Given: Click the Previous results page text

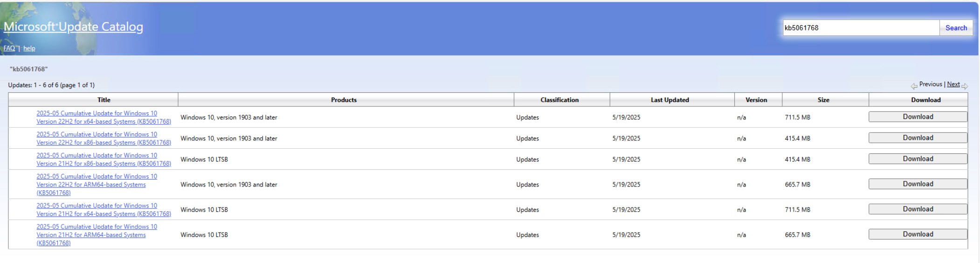Looking at the screenshot, I should [x=931, y=84].
